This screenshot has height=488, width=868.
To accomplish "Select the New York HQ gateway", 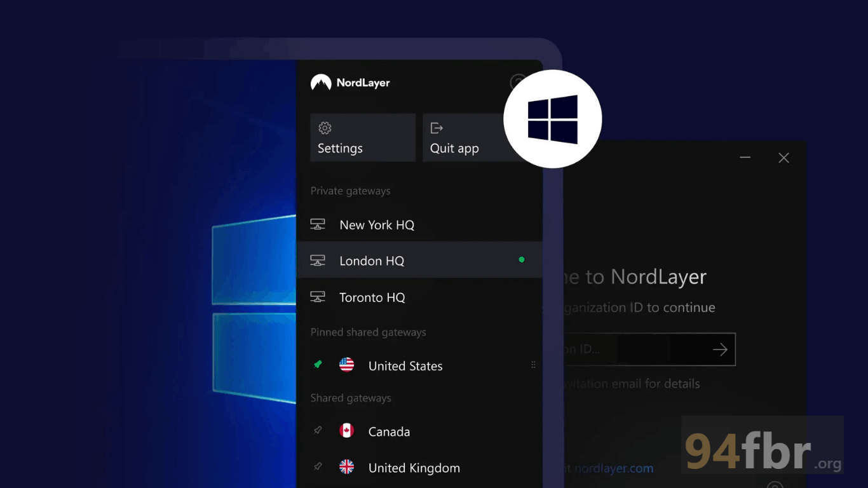I will tap(419, 225).
